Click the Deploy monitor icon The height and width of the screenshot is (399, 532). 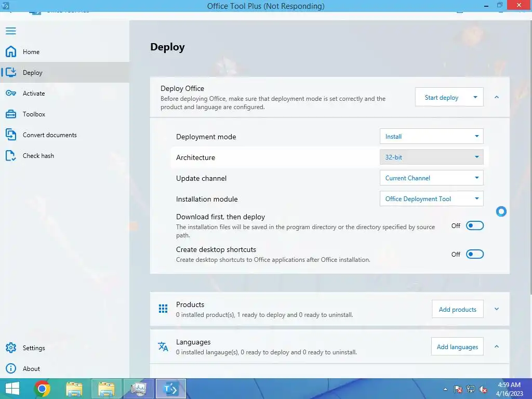pyautogui.click(x=11, y=72)
